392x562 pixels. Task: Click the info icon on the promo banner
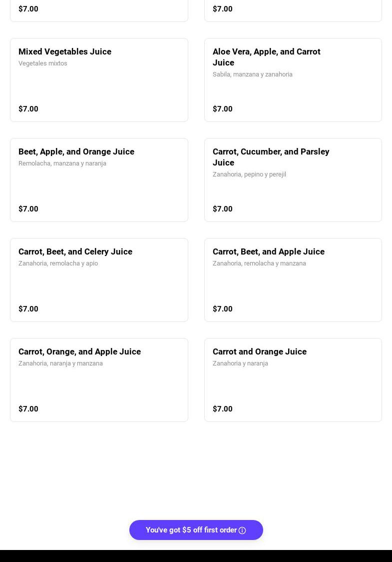pos(242,530)
